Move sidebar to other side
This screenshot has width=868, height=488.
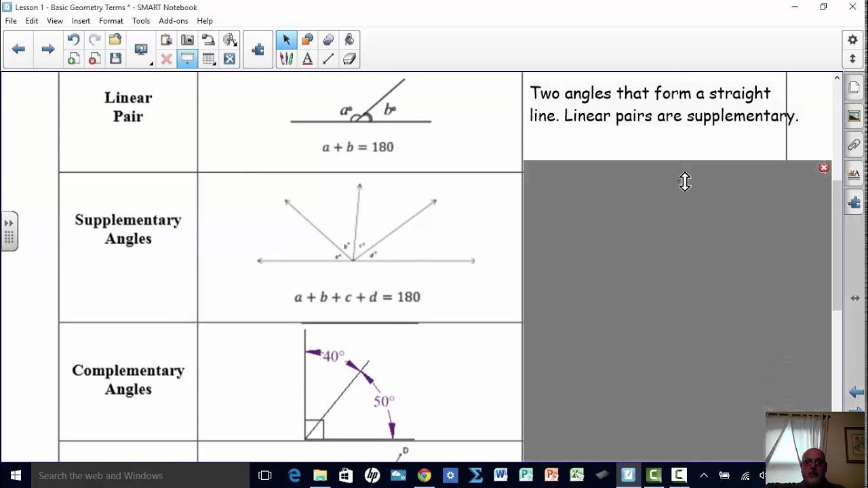pyautogui.click(x=854, y=298)
